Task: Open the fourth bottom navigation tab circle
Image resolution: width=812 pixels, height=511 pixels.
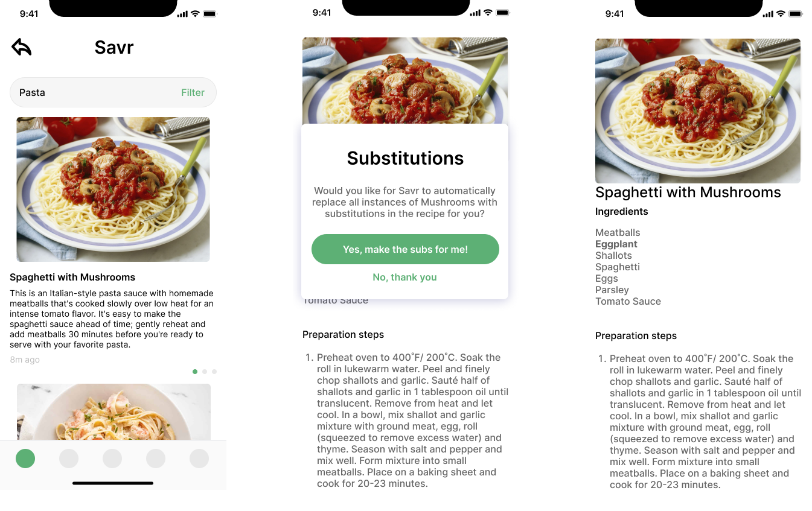Action: coord(156,459)
